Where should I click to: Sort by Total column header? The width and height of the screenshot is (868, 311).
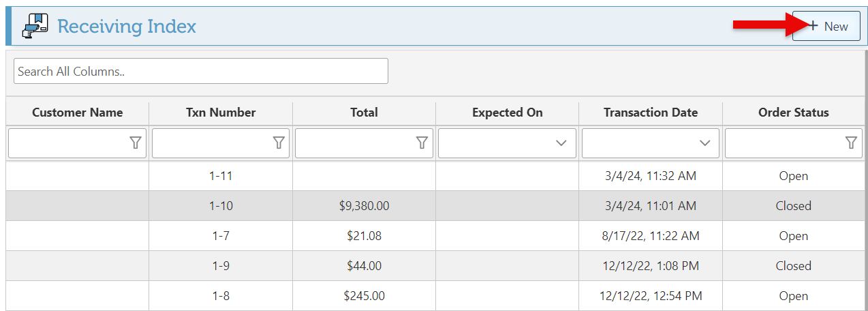(364, 113)
